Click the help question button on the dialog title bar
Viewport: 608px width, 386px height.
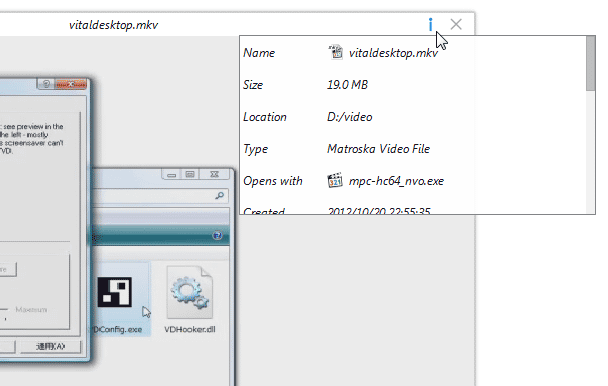(46, 84)
